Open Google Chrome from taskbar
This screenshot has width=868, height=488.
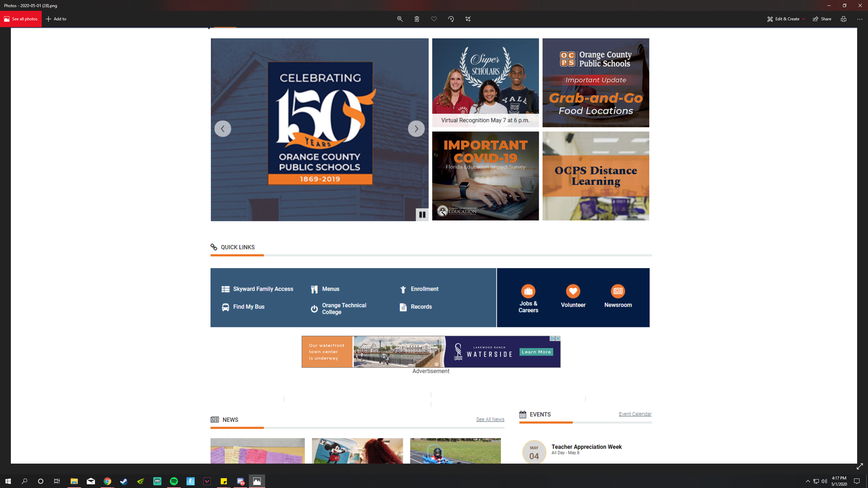point(107,481)
